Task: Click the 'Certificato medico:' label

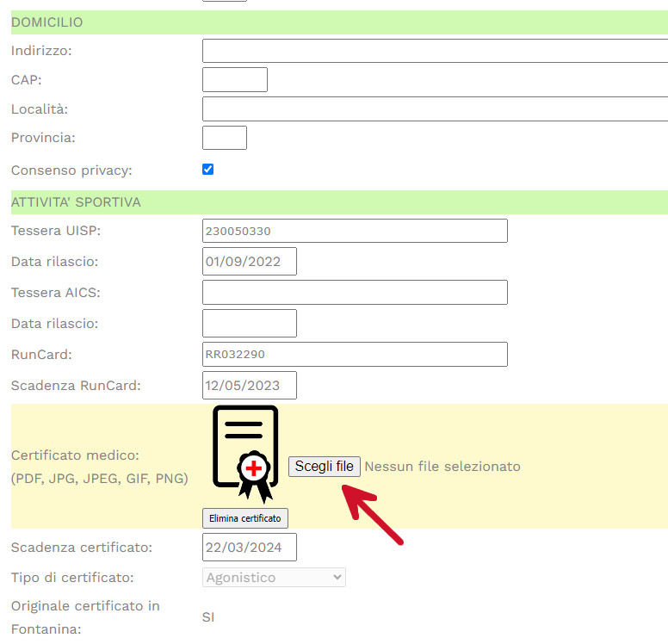Action: (x=75, y=455)
